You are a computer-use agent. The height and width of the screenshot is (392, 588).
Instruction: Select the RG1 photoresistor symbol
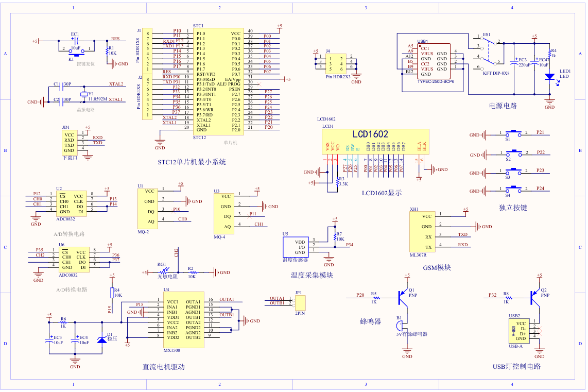tap(164, 272)
